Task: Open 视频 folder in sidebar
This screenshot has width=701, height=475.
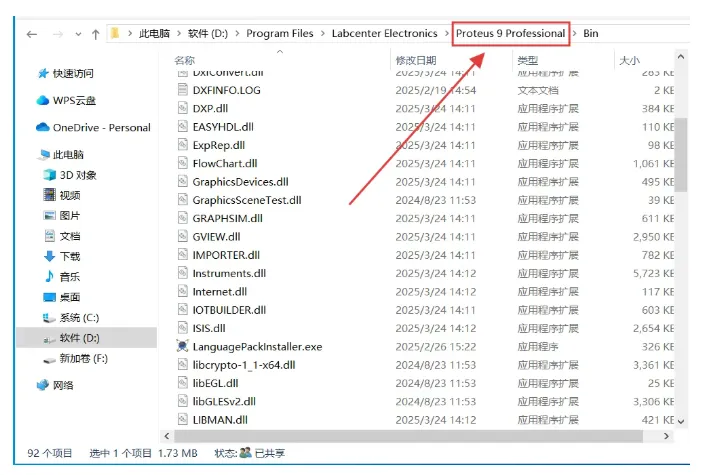Action: coord(70,195)
